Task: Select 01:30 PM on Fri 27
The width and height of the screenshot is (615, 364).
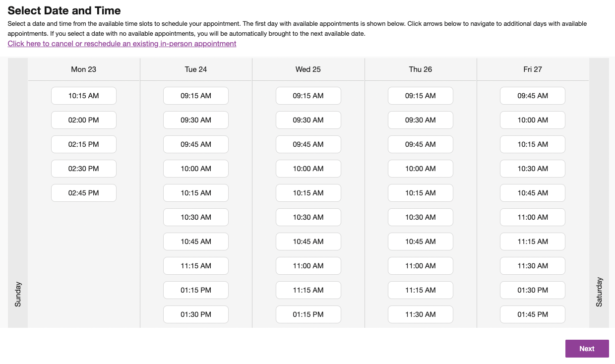Action: pos(533,290)
